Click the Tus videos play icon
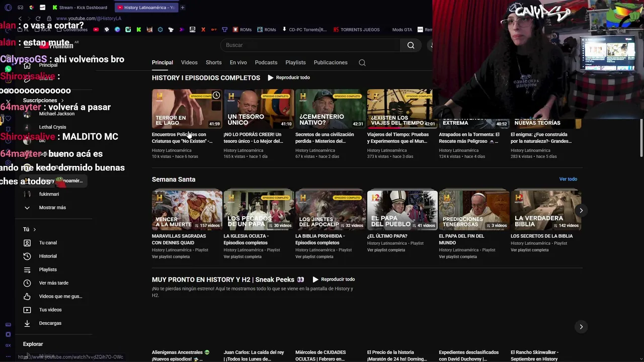This screenshot has width=644, height=362. click(27, 310)
